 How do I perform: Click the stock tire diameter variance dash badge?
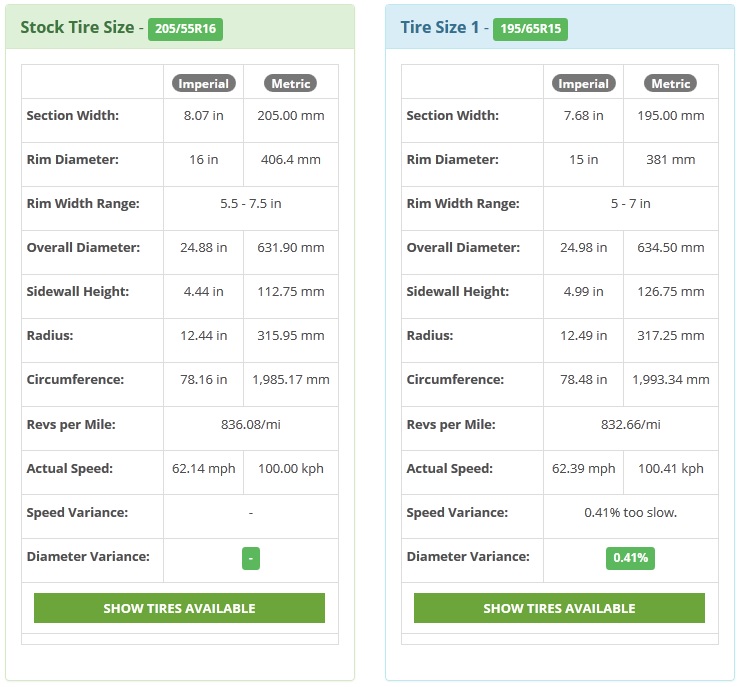[x=251, y=558]
